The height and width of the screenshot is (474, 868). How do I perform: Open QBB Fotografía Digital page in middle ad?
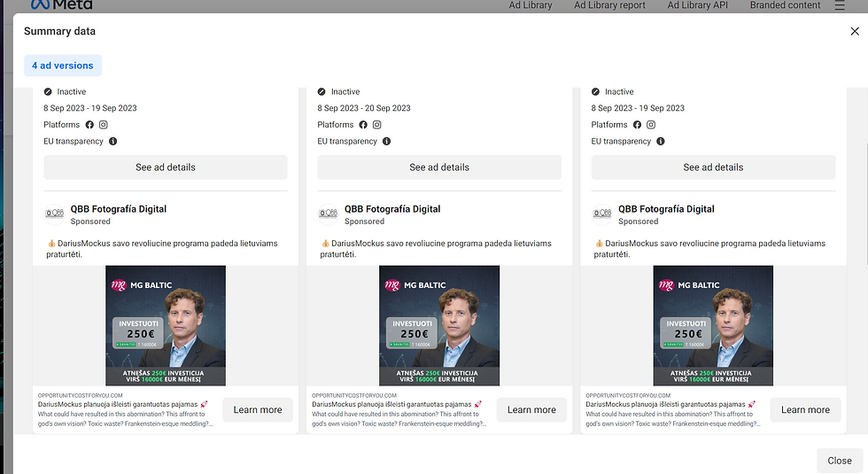[x=392, y=209]
